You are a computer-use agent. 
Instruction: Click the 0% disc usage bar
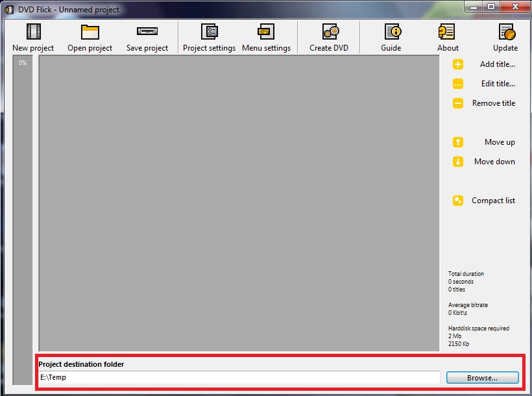[x=23, y=220]
